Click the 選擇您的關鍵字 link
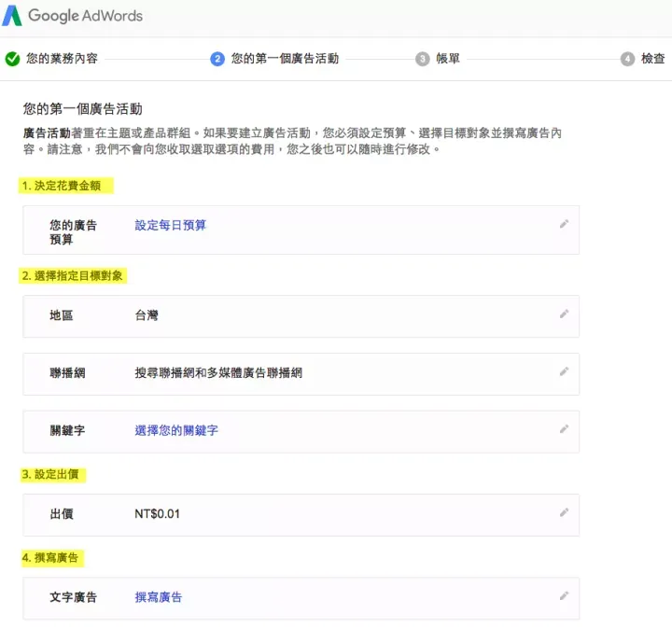The width and height of the screenshot is (672, 628). (x=176, y=430)
